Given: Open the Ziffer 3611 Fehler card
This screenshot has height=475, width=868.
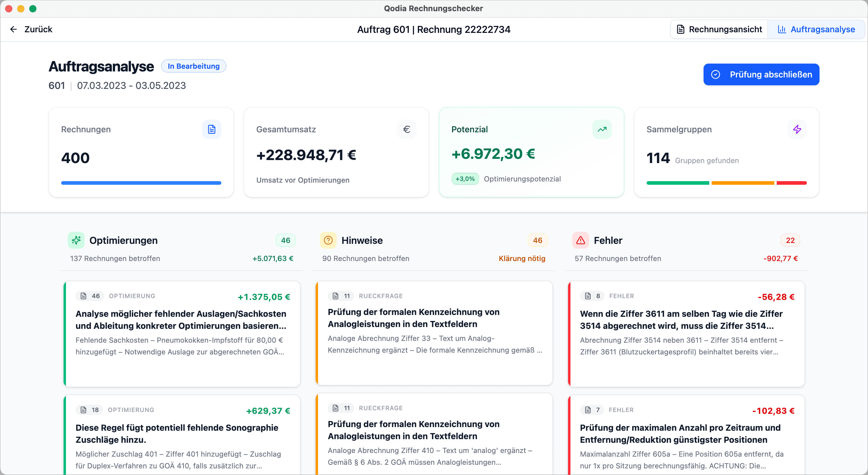Looking at the screenshot, I should click(686, 334).
